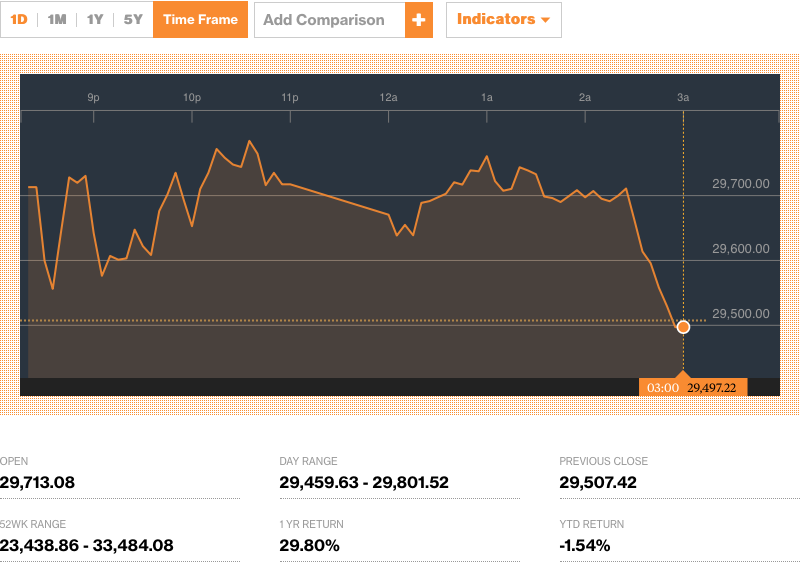The height and width of the screenshot is (563, 803).
Task: Click the orange plus add-comparison icon
Action: tap(419, 20)
